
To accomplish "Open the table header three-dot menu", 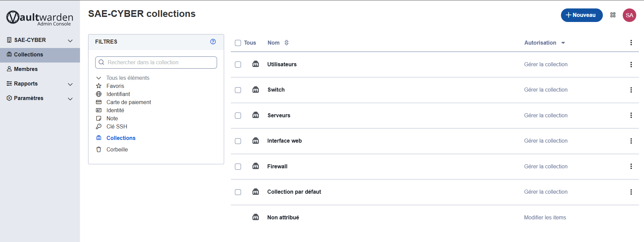I will [x=631, y=43].
